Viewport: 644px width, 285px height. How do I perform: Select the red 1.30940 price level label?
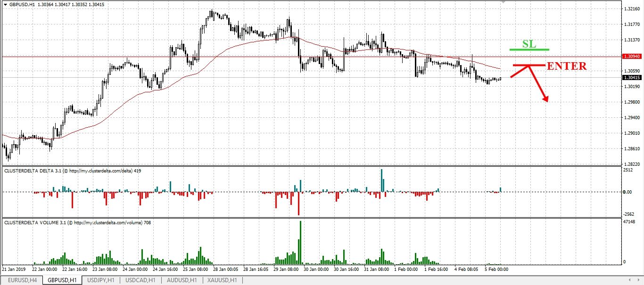[630, 57]
